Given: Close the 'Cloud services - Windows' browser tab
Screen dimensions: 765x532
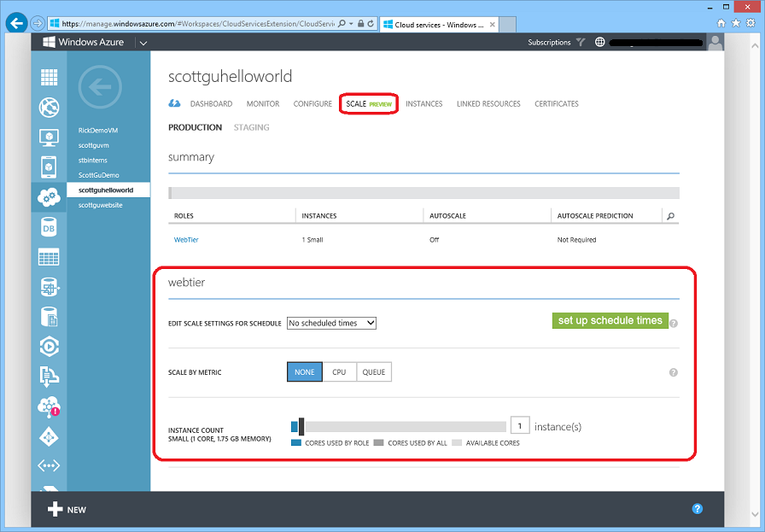Looking at the screenshot, I should [x=493, y=25].
